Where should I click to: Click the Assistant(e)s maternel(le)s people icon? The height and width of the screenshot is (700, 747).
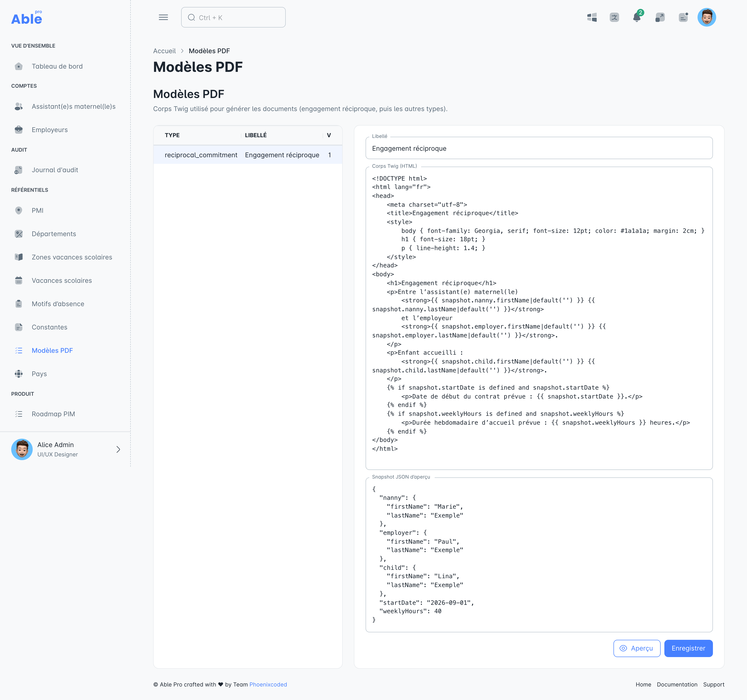click(x=19, y=107)
